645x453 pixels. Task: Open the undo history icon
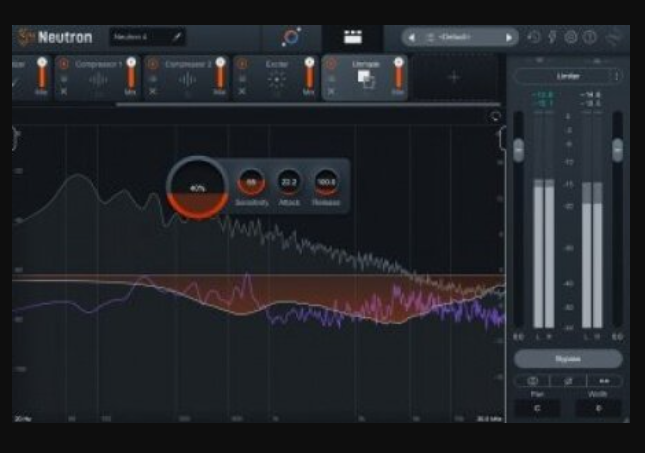coord(533,37)
